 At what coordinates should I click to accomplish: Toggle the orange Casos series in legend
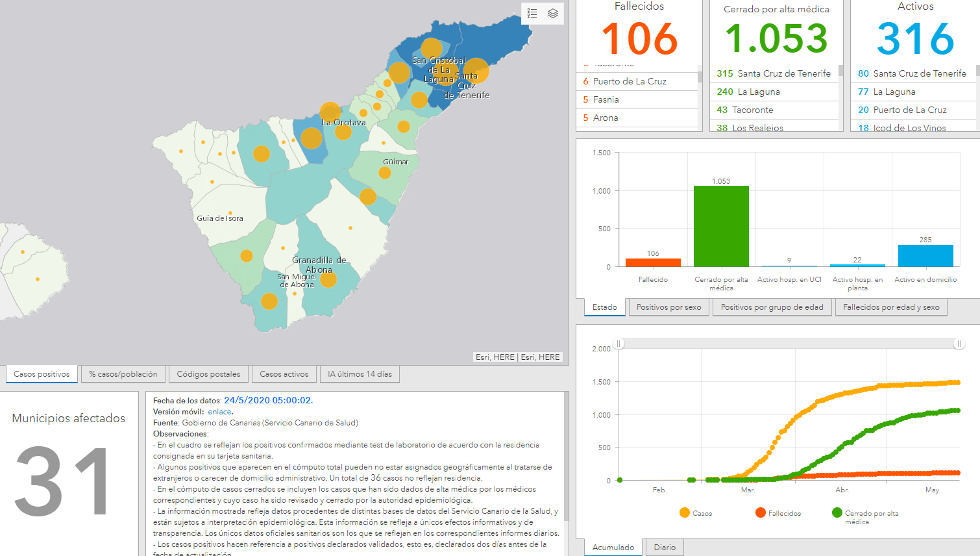(695, 513)
